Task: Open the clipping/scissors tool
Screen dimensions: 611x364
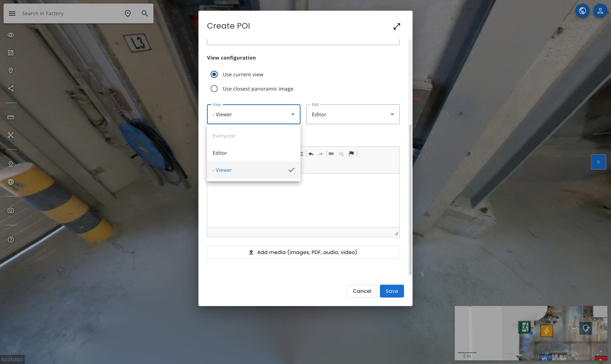Action: 11,135
